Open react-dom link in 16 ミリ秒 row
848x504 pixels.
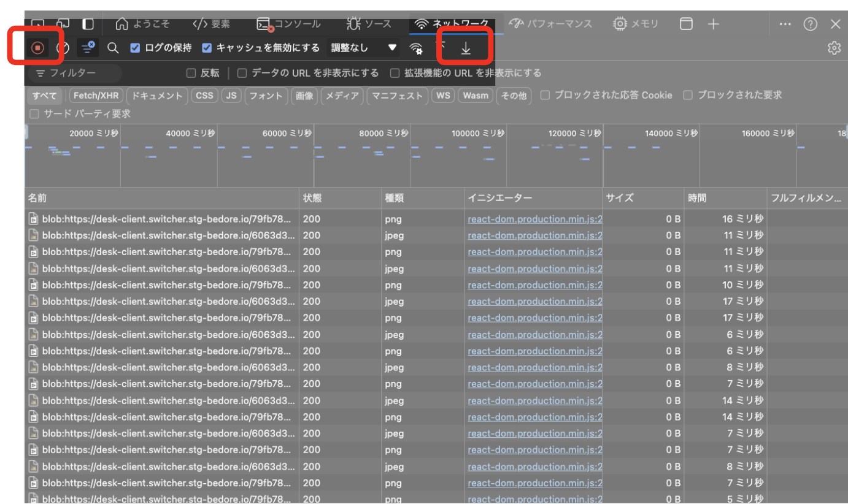point(534,219)
